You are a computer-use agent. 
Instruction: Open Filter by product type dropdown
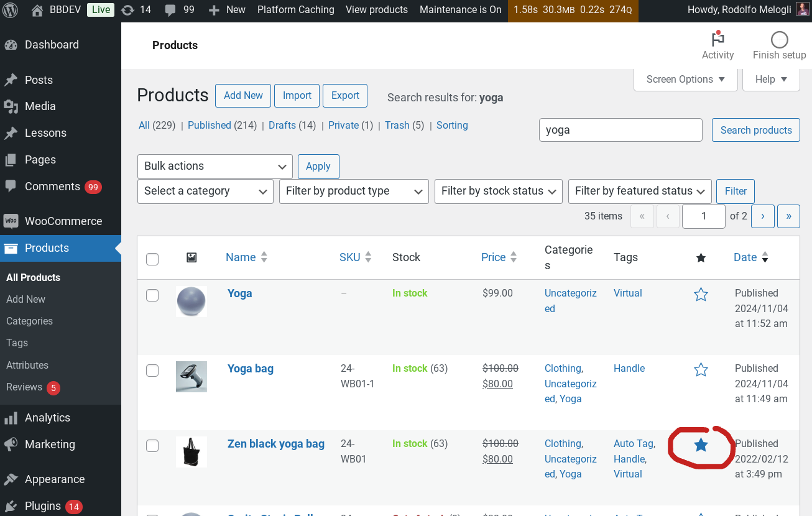click(x=354, y=191)
